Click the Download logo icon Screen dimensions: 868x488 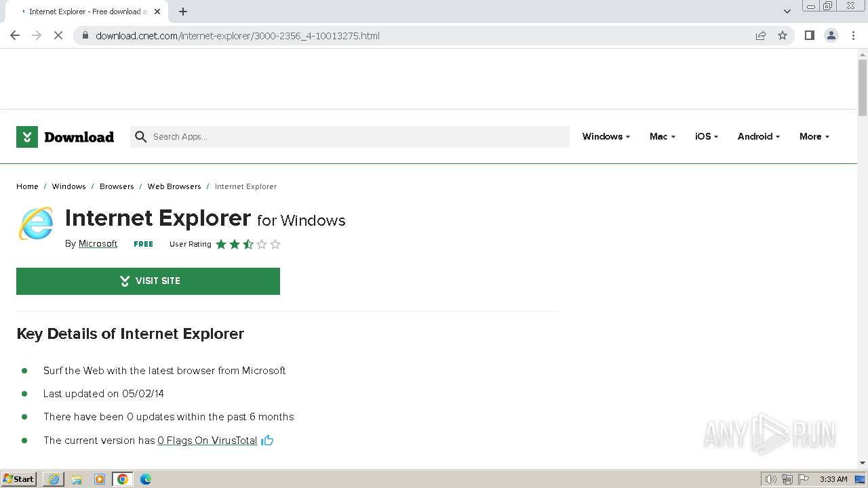pyautogui.click(x=27, y=137)
